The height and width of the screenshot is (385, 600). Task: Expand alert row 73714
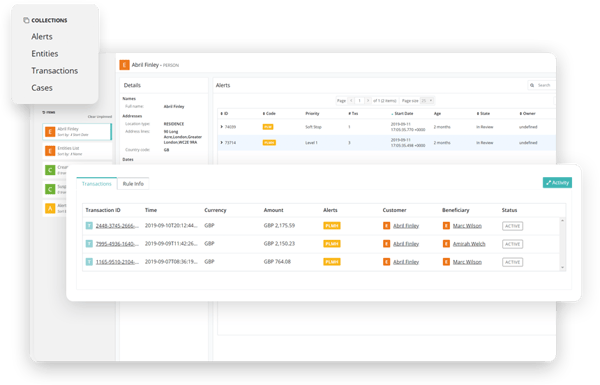[222, 142]
